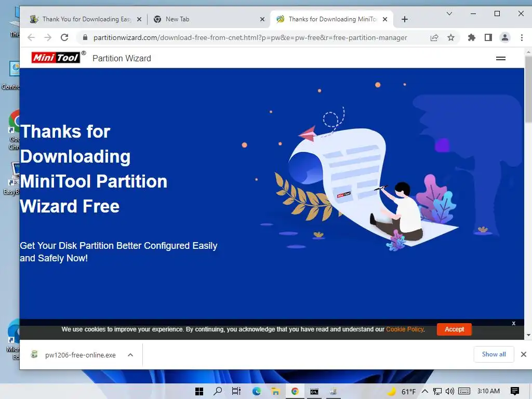532x399 pixels.
Task: Close the downloads bar
Action: click(x=524, y=354)
